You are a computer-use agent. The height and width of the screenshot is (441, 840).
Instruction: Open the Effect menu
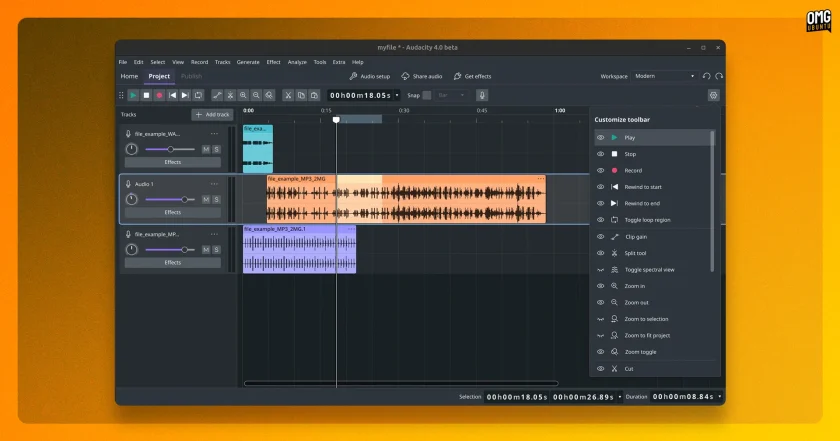click(x=274, y=62)
